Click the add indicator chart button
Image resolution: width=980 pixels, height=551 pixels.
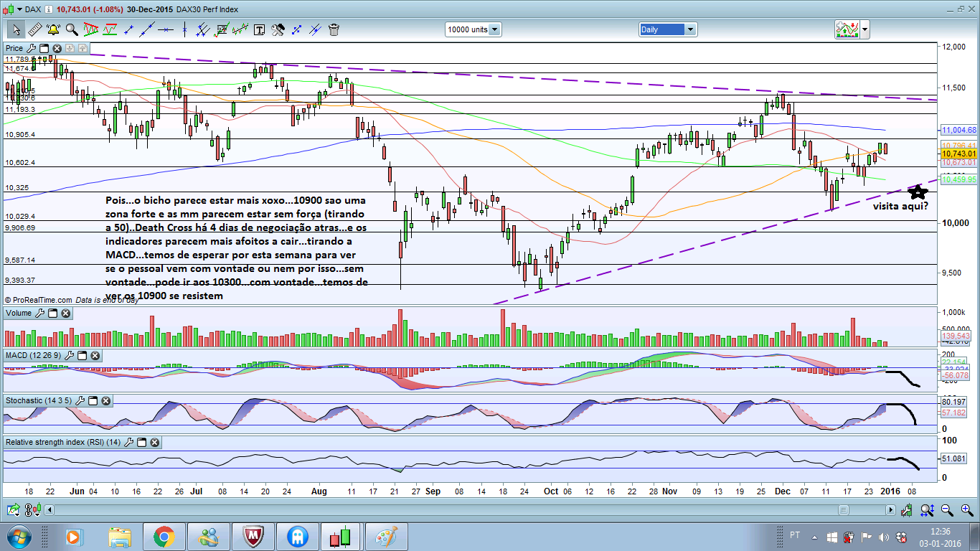[847, 29]
